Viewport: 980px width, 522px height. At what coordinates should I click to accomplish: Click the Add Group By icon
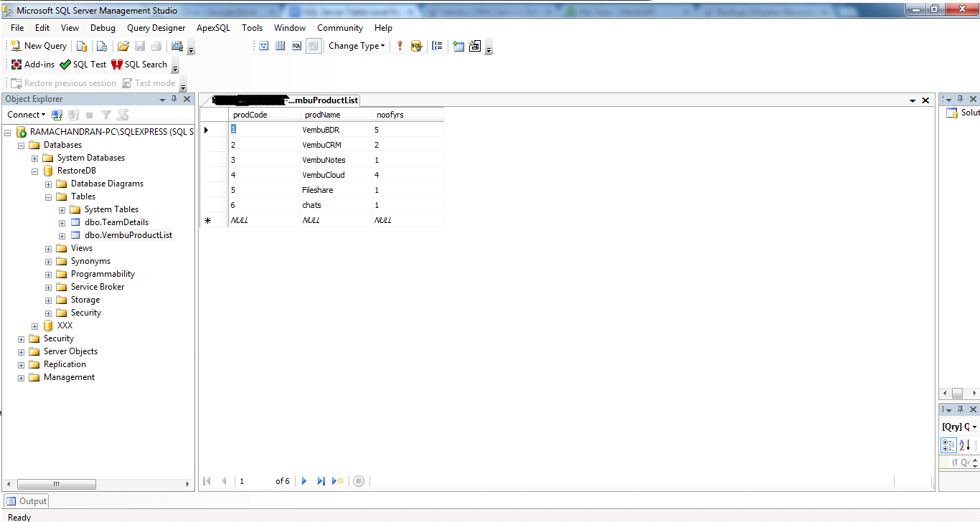[x=437, y=46]
